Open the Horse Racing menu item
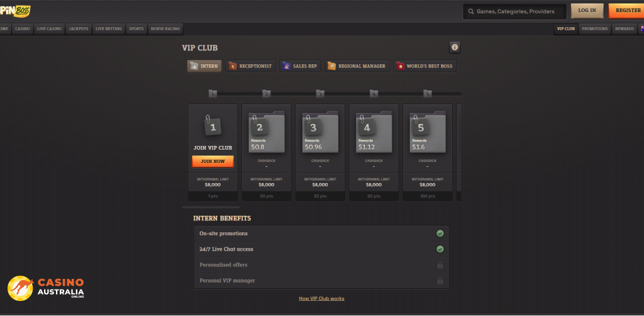Screen dimensions: 644x316 165,29
